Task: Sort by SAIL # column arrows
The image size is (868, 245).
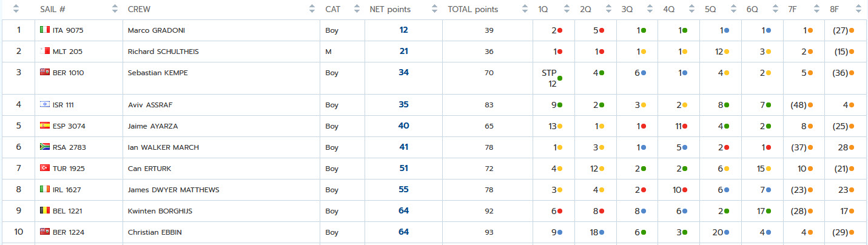Action: 115,9
